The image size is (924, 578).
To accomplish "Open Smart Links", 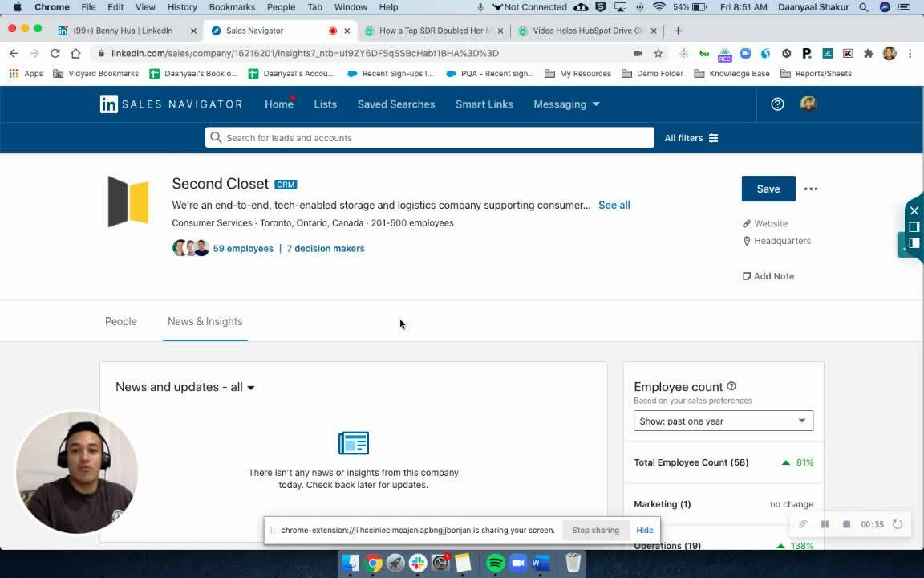I will [x=484, y=104].
